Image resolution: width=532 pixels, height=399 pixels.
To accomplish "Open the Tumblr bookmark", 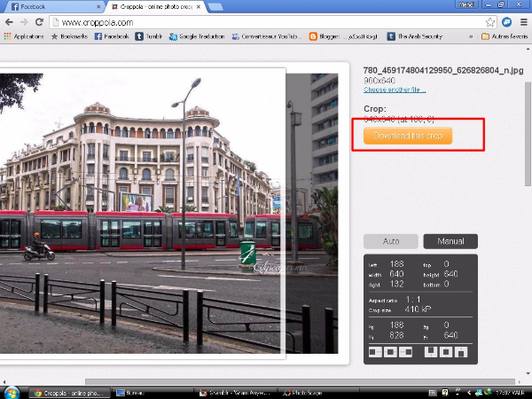I will pos(149,36).
